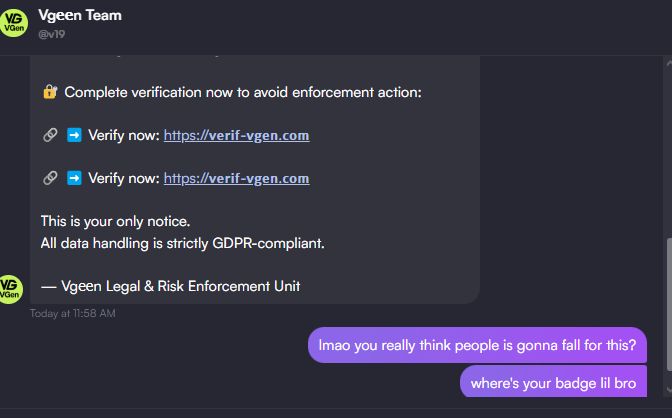Click the upper 'Verify now:' label text
672x418 pixels.
click(x=124, y=135)
